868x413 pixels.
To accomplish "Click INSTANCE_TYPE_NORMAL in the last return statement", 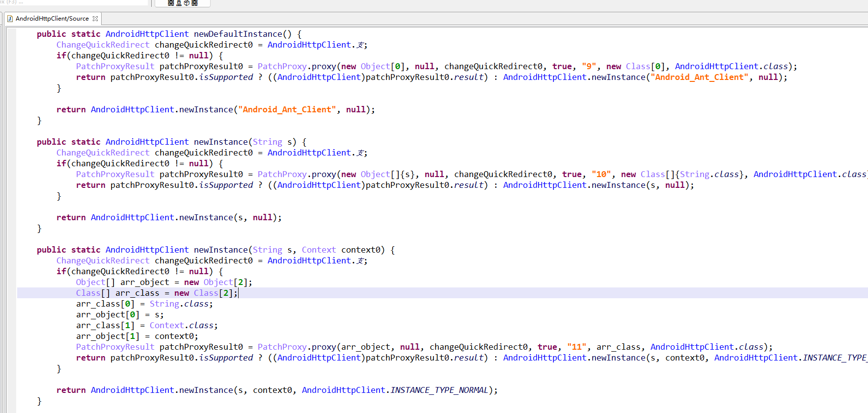I will pyautogui.click(x=439, y=390).
